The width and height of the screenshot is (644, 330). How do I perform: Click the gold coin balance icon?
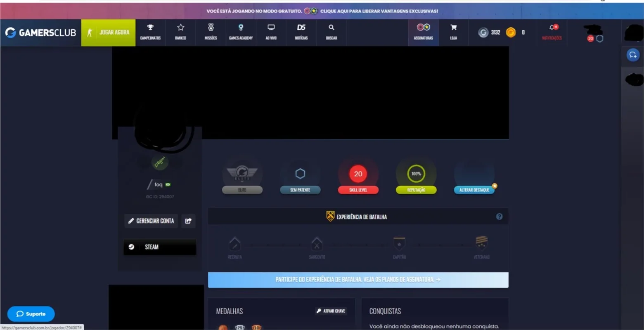pyautogui.click(x=511, y=32)
